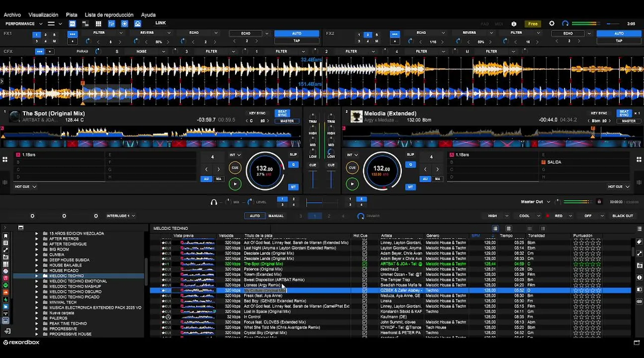
Task: Click the info icon beside Free badge
Action: pyautogui.click(x=514, y=24)
